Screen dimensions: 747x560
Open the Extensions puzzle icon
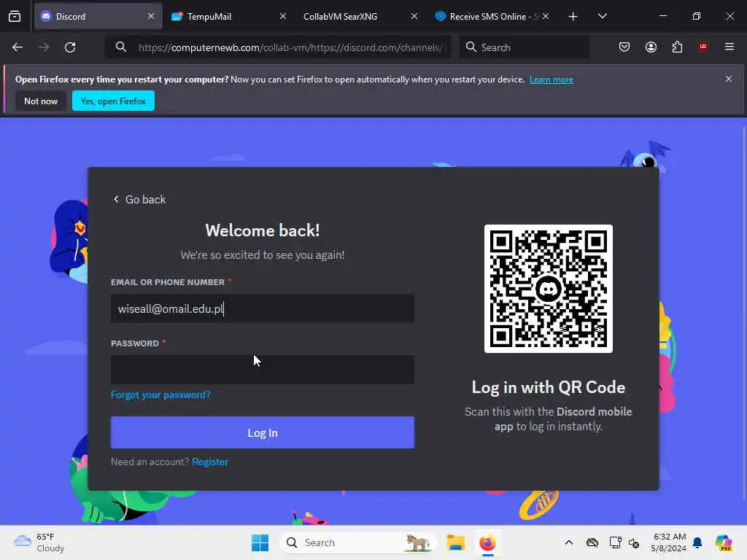click(677, 47)
